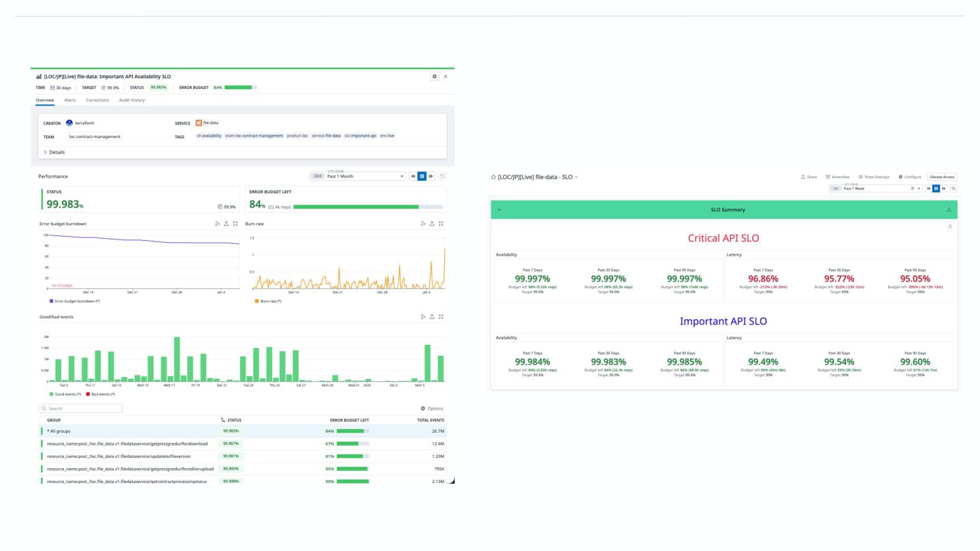The image size is (980, 551).
Task: Click export icon on Burn rate graph
Action: (432, 223)
